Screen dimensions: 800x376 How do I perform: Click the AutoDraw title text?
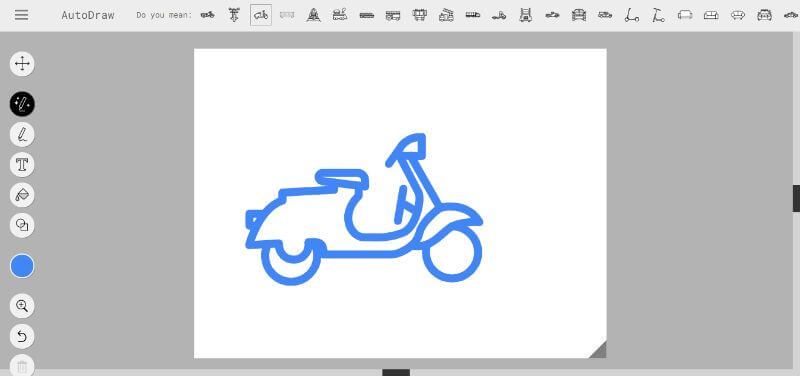tap(88, 15)
